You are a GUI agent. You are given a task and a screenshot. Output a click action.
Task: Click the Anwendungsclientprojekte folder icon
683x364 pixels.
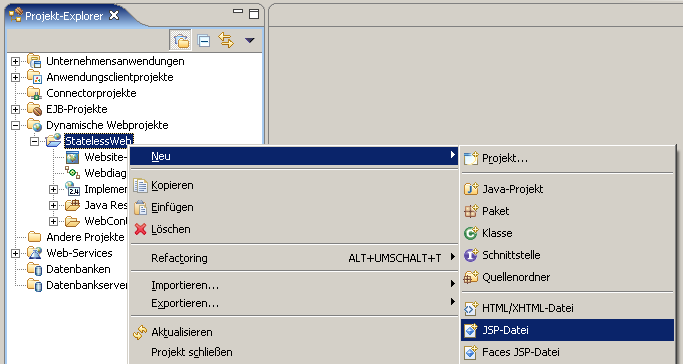click(34, 77)
